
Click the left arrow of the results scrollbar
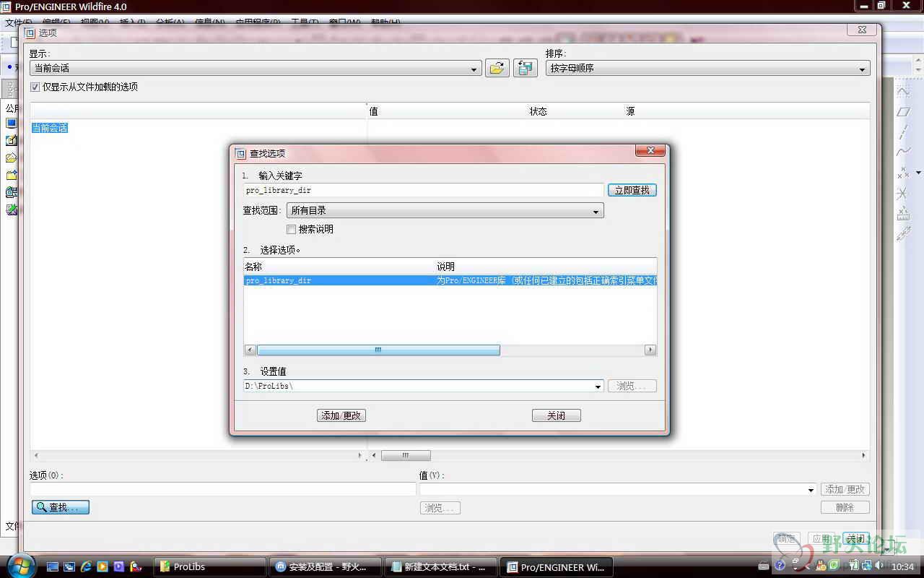(x=250, y=350)
